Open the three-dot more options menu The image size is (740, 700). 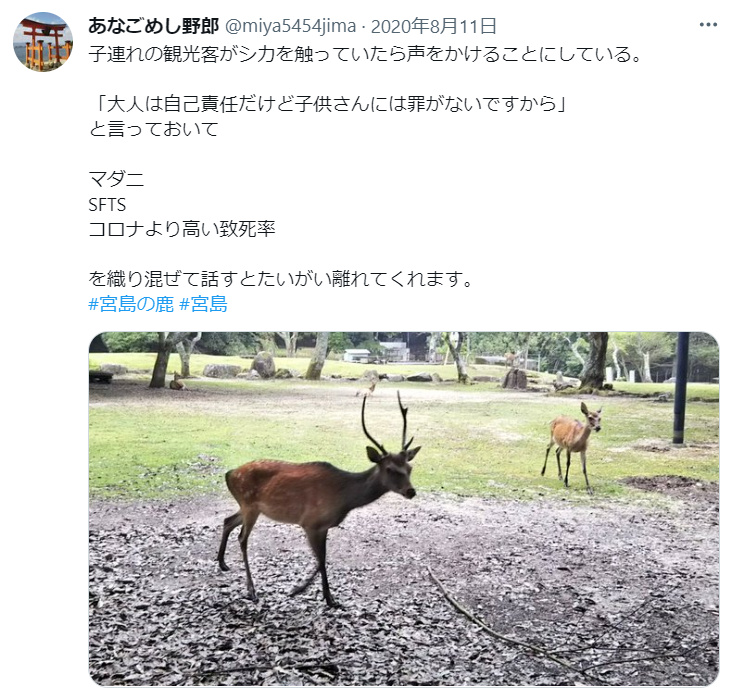[x=707, y=25]
